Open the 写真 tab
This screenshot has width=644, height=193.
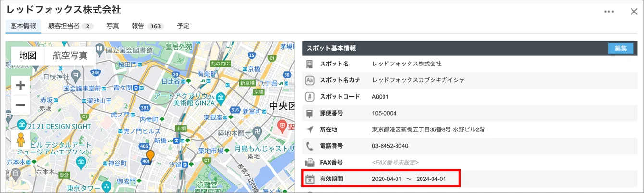tap(113, 26)
